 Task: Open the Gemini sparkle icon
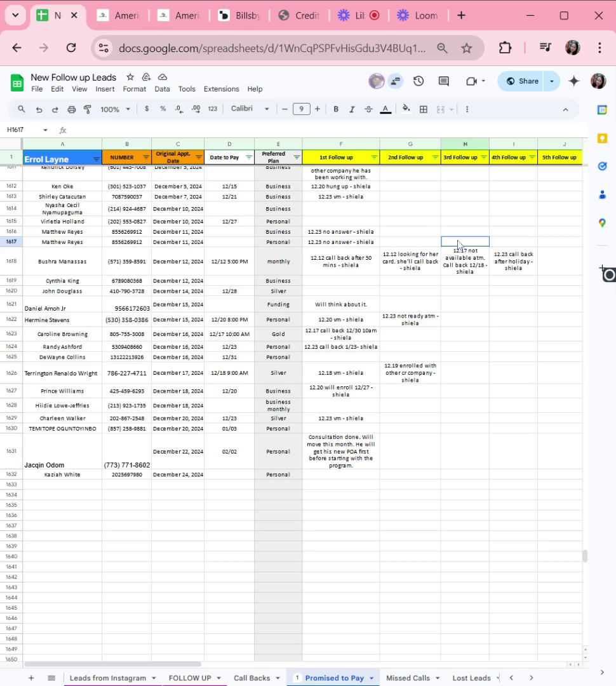point(574,81)
